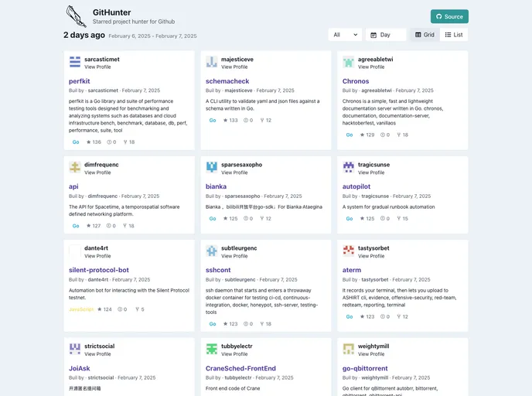Click the star icon on perfkit card
This screenshot has width=532, height=396.
(x=89, y=142)
